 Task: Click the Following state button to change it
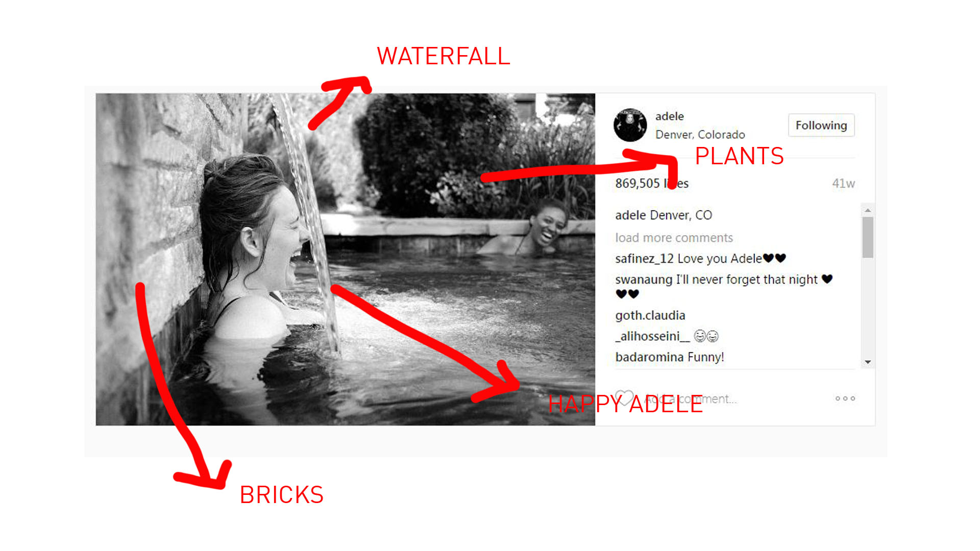coord(821,125)
